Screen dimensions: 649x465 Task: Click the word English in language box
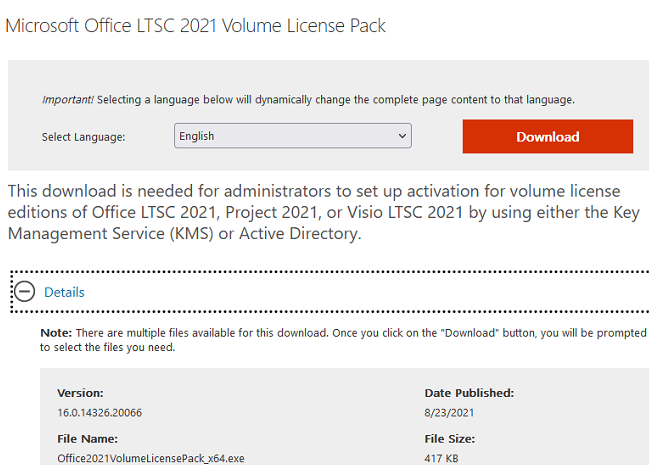click(x=197, y=136)
